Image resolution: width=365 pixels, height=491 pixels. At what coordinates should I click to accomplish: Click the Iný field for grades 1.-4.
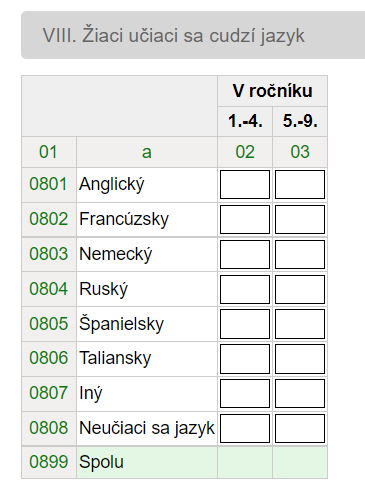[245, 393]
